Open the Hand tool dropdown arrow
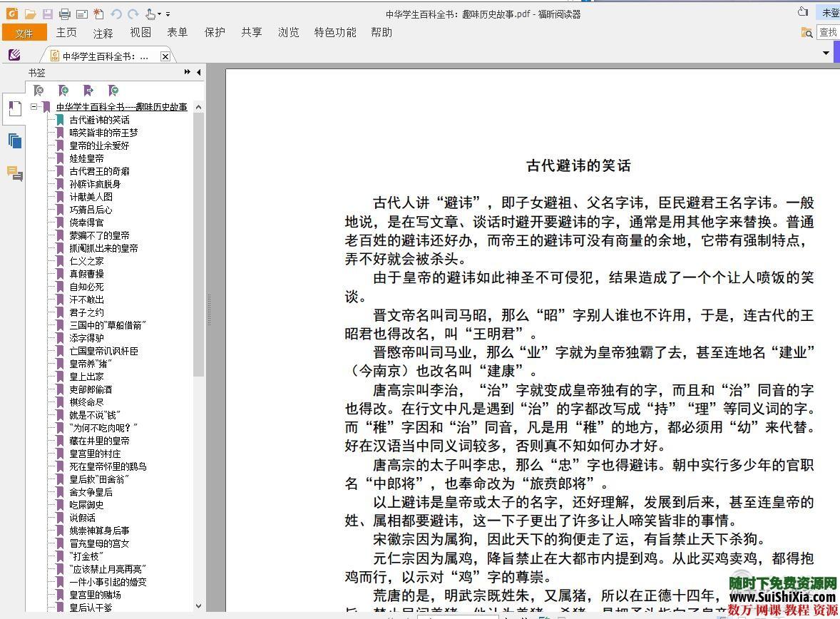Screen dimensions: 840x619 (x=160, y=14)
